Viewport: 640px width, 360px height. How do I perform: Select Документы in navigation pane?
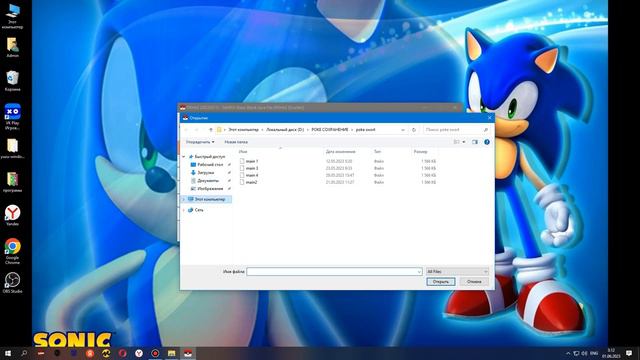pyautogui.click(x=208, y=181)
